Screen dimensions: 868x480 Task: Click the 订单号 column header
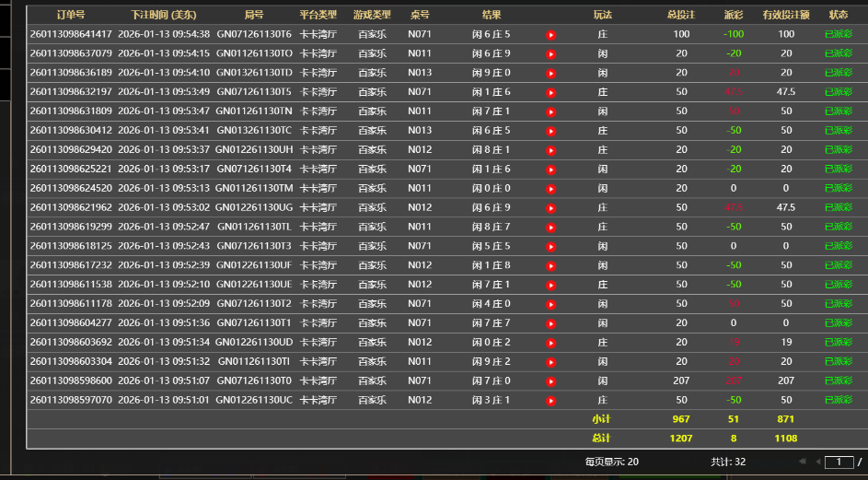pos(71,15)
